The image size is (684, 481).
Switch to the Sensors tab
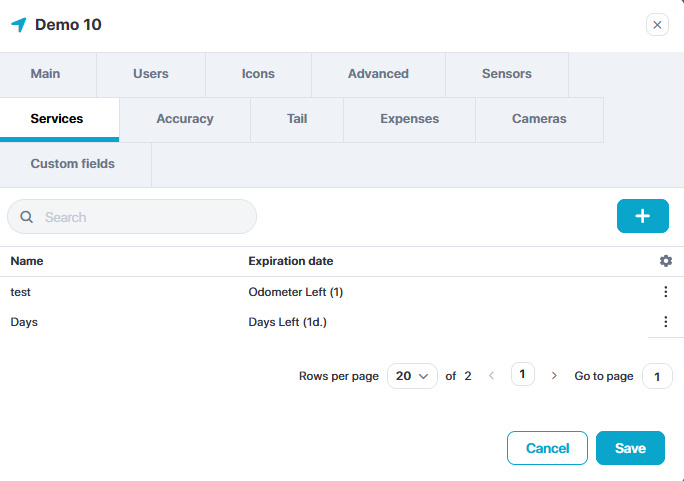click(x=506, y=74)
